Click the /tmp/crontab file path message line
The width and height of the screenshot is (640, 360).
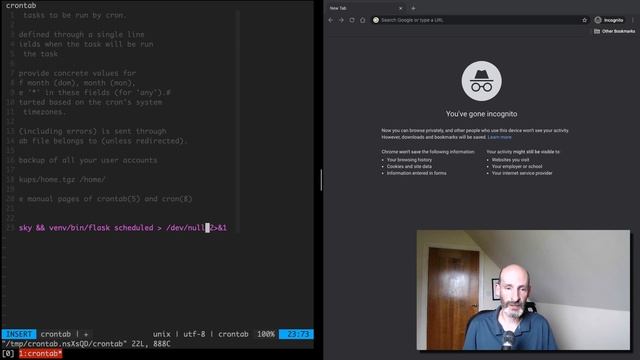(86, 344)
